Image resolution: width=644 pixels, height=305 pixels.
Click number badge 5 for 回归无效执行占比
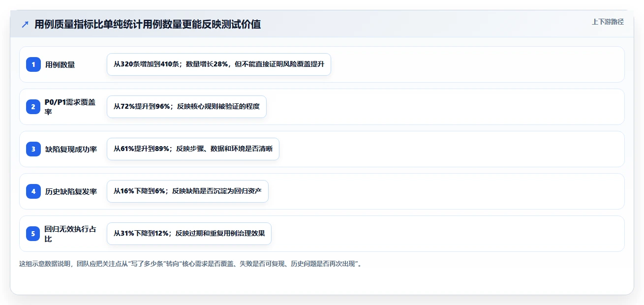[x=33, y=234]
